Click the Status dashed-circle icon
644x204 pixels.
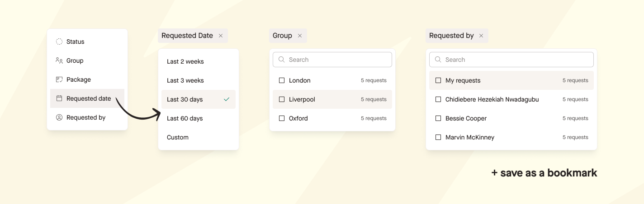[x=59, y=42]
